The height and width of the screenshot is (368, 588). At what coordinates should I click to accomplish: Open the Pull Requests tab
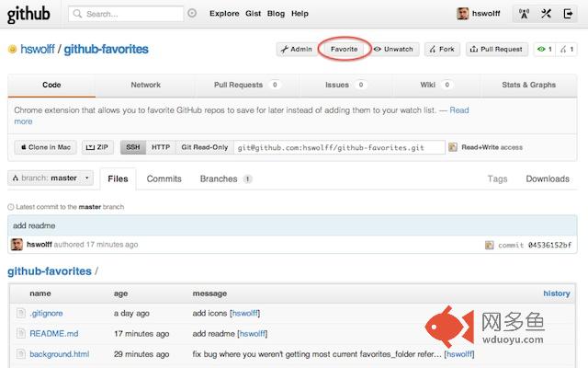[x=246, y=86]
